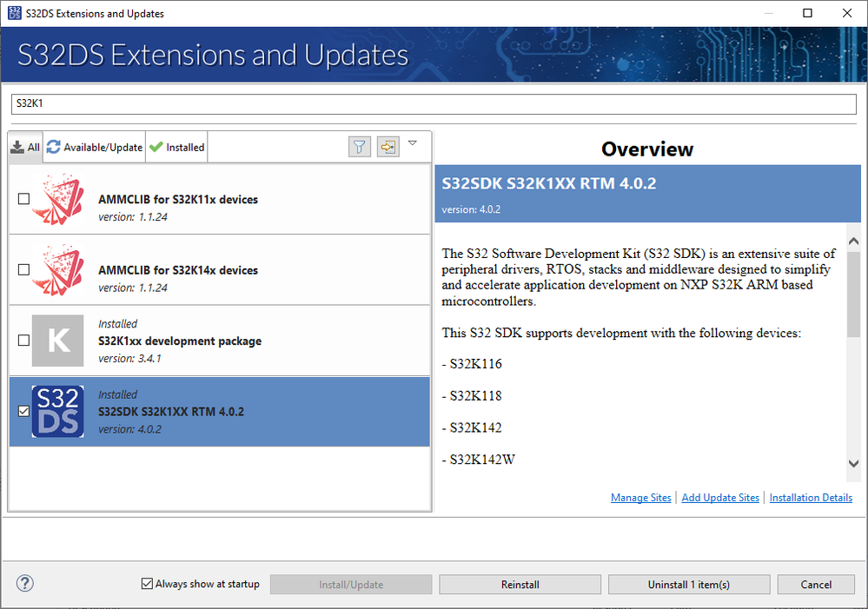The width and height of the screenshot is (868, 609).
Task: Switch to the All tab
Action: [25, 148]
